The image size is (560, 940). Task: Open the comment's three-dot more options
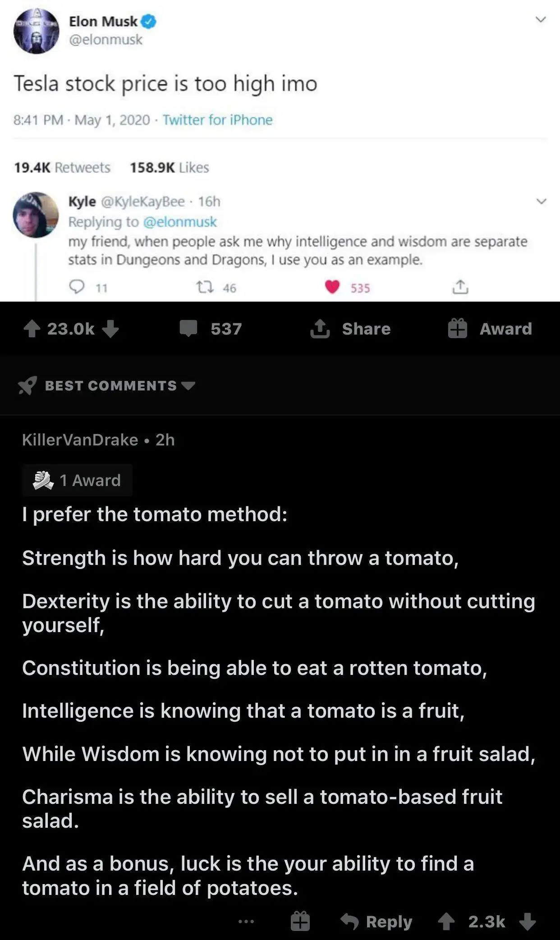[x=246, y=922]
